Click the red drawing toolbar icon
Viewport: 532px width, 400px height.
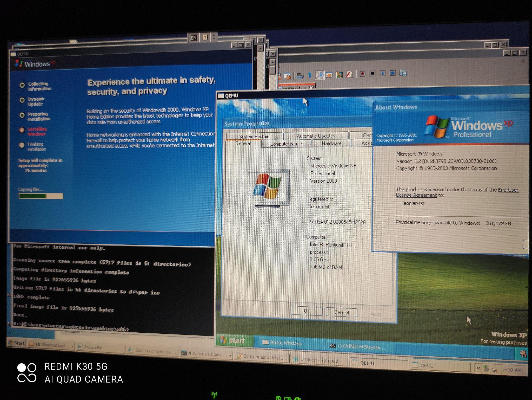[x=349, y=75]
